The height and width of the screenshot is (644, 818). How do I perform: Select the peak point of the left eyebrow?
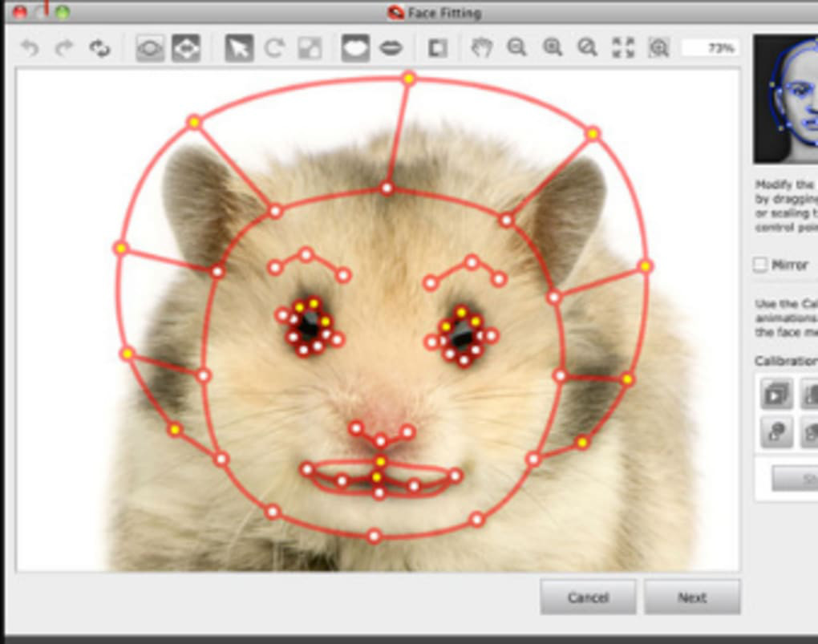(306, 255)
